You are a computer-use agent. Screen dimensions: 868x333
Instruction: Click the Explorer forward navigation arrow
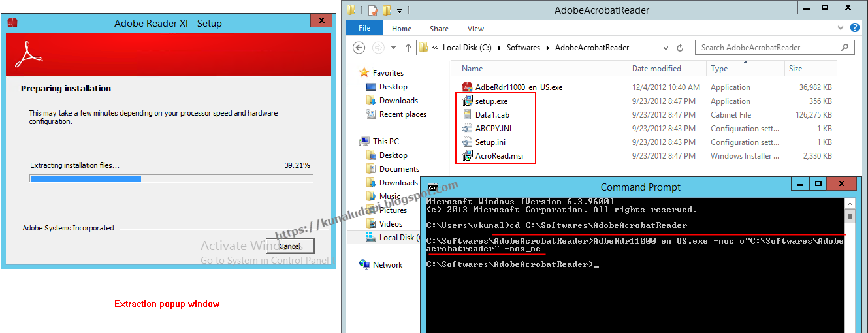tap(378, 48)
